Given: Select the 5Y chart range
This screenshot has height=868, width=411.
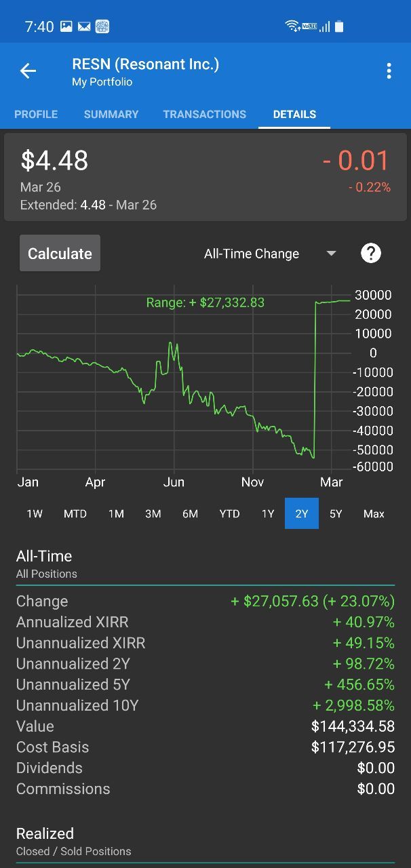Looking at the screenshot, I should (336, 514).
